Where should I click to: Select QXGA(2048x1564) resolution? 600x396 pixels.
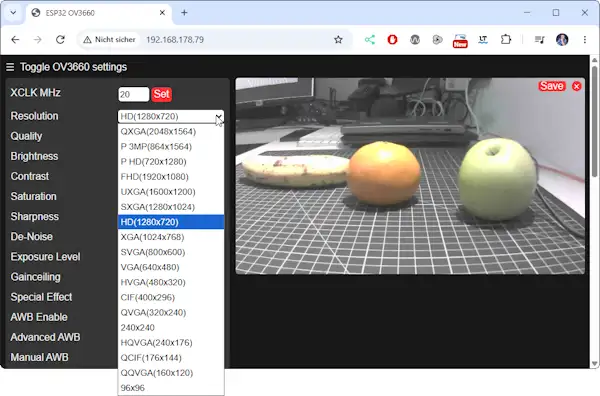tap(171, 132)
